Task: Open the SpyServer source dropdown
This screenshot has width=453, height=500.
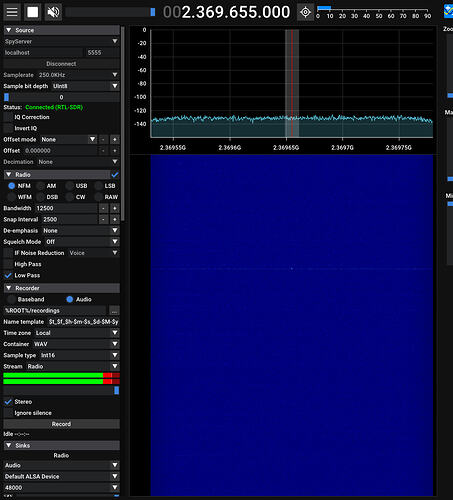Action: coord(61,41)
